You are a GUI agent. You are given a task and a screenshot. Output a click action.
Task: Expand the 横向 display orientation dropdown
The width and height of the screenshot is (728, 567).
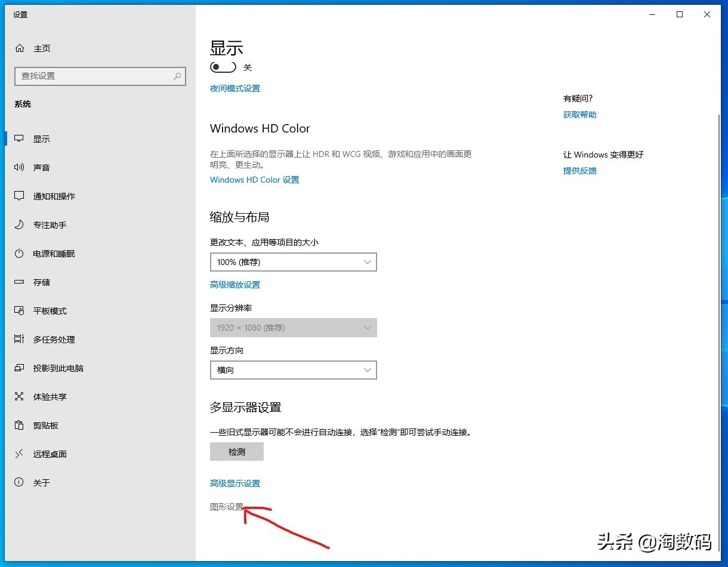pos(293,370)
